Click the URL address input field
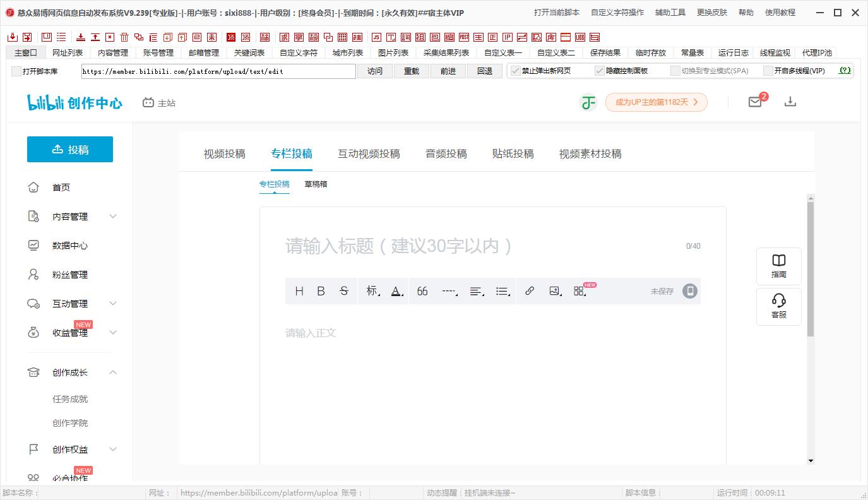The image size is (868, 500). click(x=218, y=71)
